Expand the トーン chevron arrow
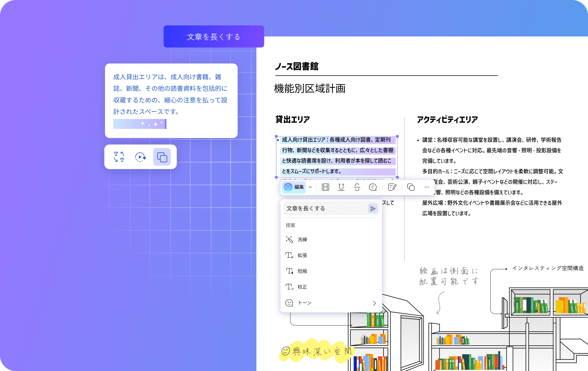 pos(374,303)
